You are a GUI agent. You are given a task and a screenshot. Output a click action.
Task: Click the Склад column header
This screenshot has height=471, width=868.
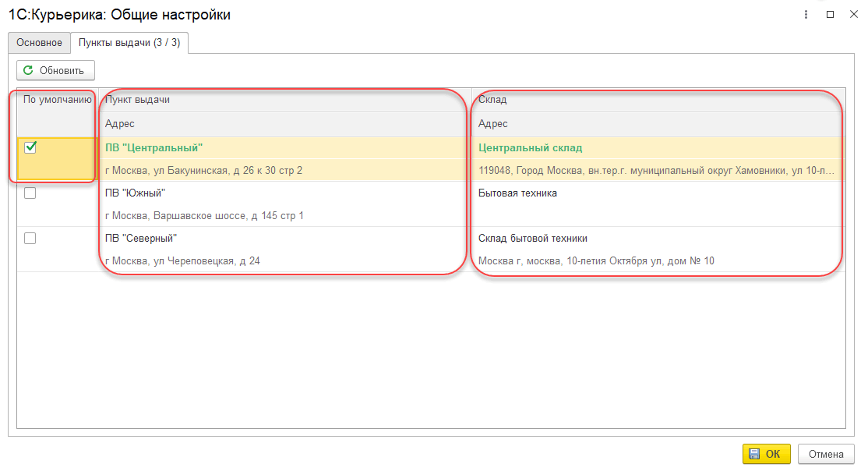[x=492, y=100]
